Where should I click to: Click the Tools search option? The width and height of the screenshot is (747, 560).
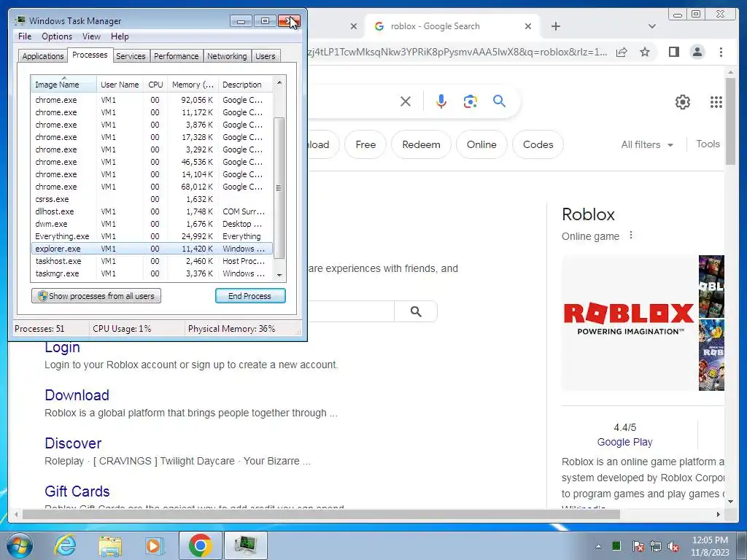(708, 144)
